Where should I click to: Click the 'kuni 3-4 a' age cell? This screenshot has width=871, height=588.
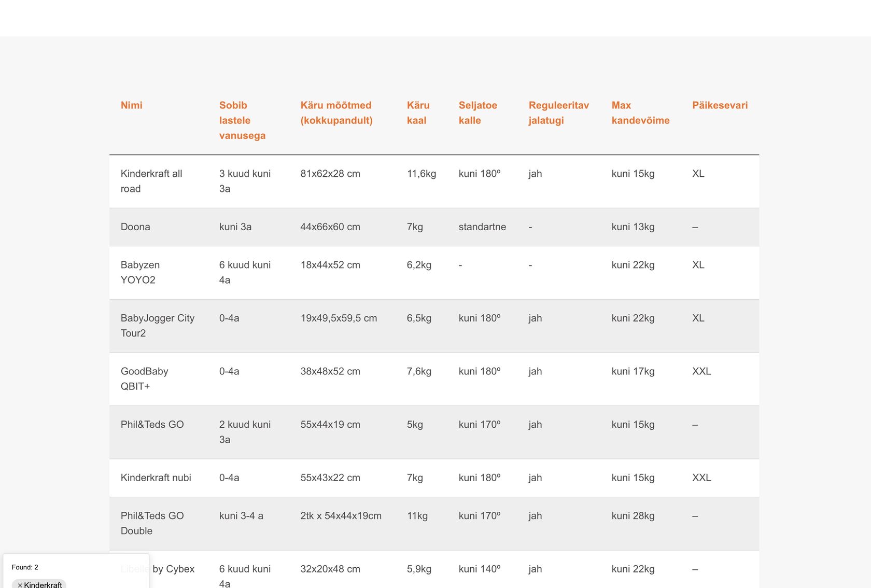tap(242, 516)
